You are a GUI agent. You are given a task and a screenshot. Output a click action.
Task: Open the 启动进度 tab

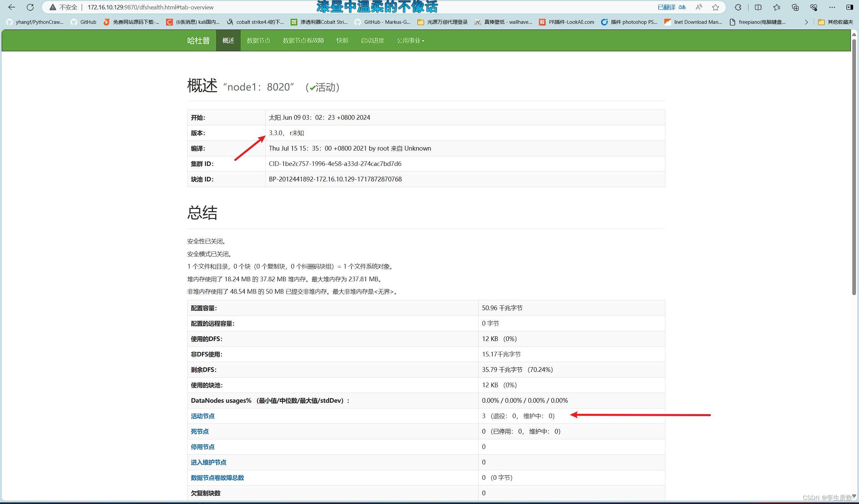(372, 41)
